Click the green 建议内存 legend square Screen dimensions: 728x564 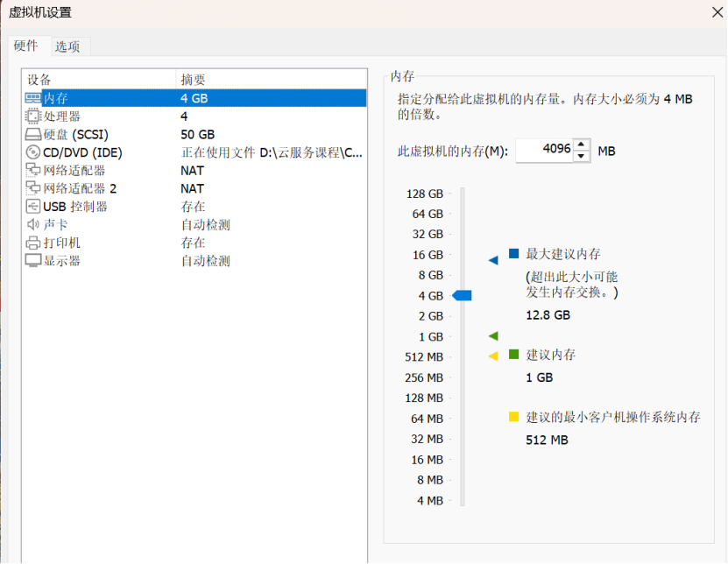(513, 354)
